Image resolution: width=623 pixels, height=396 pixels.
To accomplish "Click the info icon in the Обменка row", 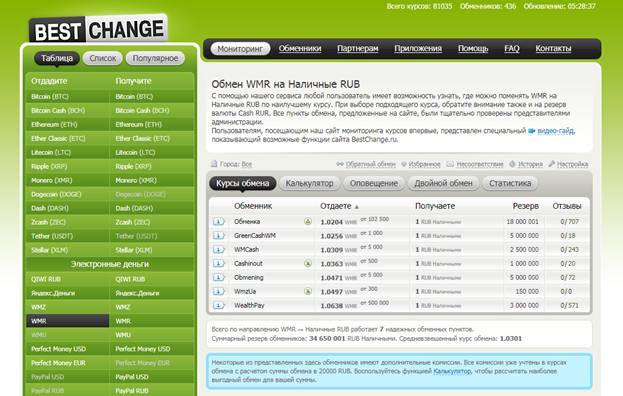I will point(219,221).
